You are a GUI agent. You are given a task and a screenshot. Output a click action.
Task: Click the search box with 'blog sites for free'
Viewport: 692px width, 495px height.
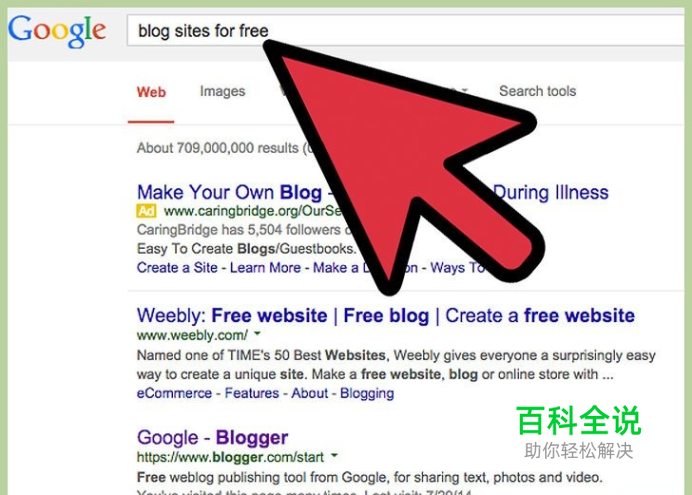point(406,30)
